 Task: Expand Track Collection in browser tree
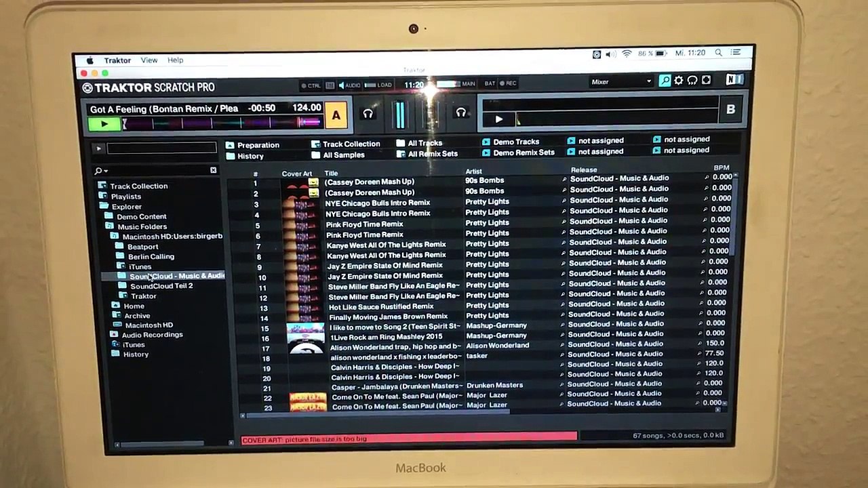pyautogui.click(x=133, y=186)
